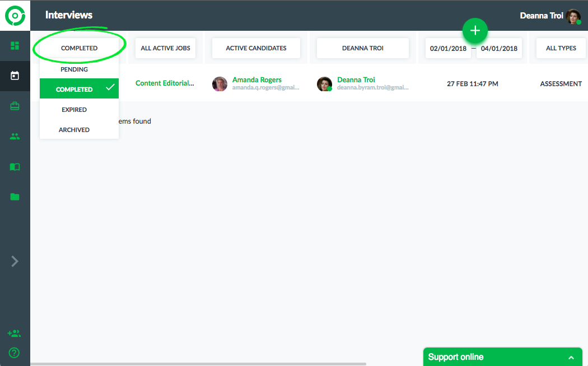Open the Interviews calendar icon in sidebar
The height and width of the screenshot is (366, 588).
[x=15, y=76]
